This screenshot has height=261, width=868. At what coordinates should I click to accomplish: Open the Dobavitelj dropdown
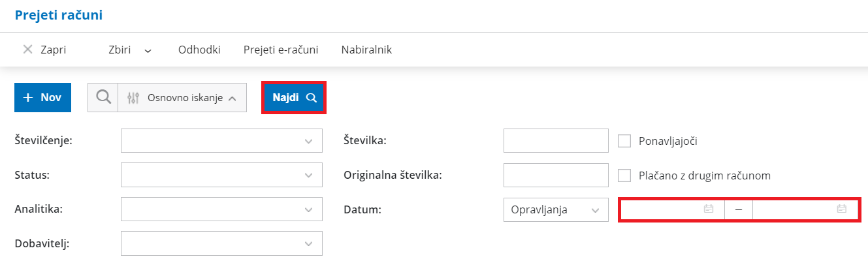[308, 243]
